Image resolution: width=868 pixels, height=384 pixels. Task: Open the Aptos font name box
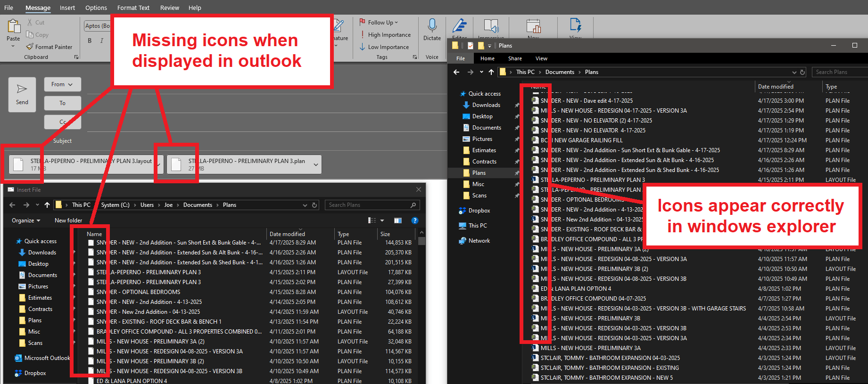97,26
